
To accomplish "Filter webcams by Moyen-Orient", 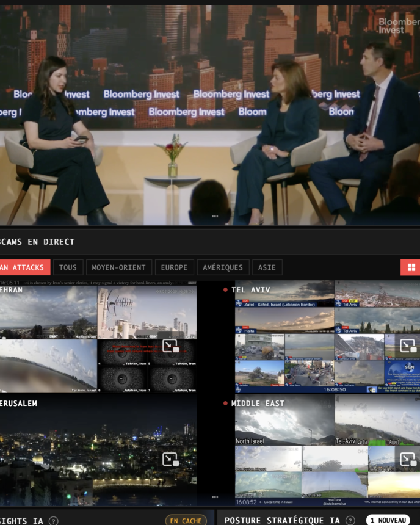I will pyautogui.click(x=119, y=267).
